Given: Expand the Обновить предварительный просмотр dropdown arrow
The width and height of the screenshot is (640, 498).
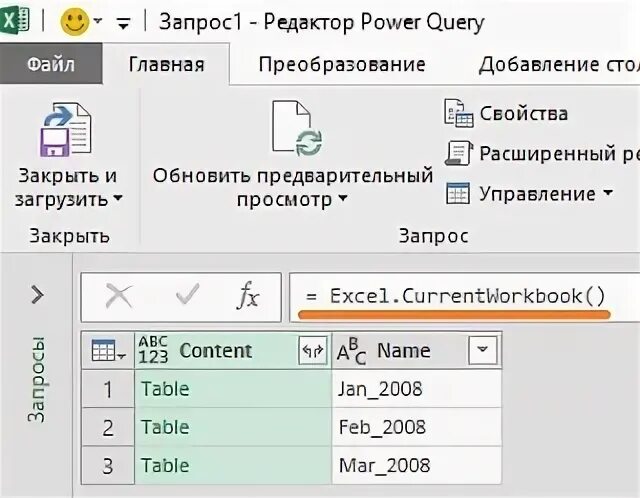Looking at the screenshot, I should click(343, 198).
